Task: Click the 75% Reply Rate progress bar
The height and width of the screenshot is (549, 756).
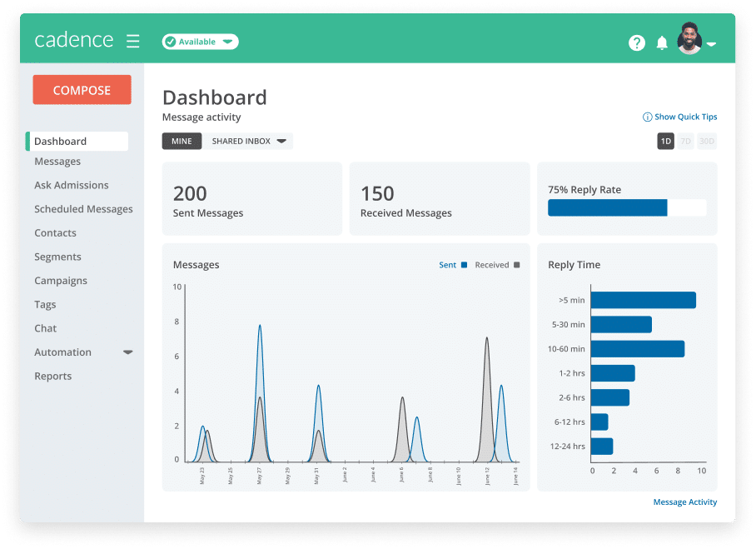Action: tap(626, 207)
